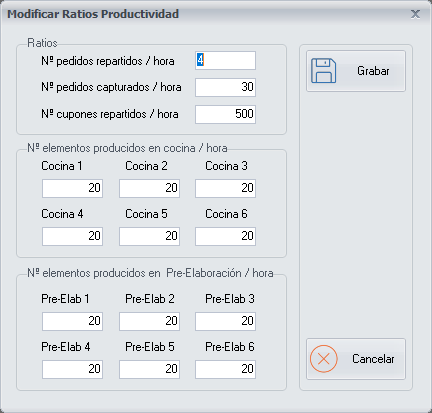The width and height of the screenshot is (432, 413).
Task: Focus the Pre-Elab 2 field
Action: (149, 321)
